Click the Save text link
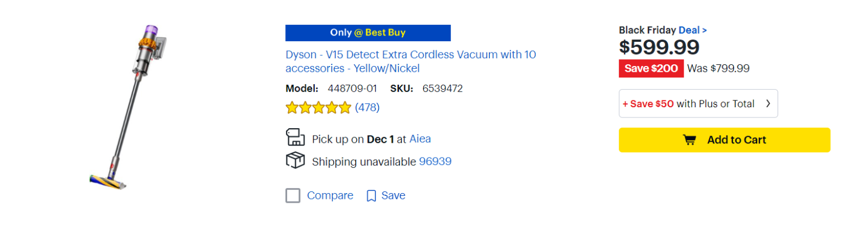This screenshot has height=236, width=868. coord(393,195)
